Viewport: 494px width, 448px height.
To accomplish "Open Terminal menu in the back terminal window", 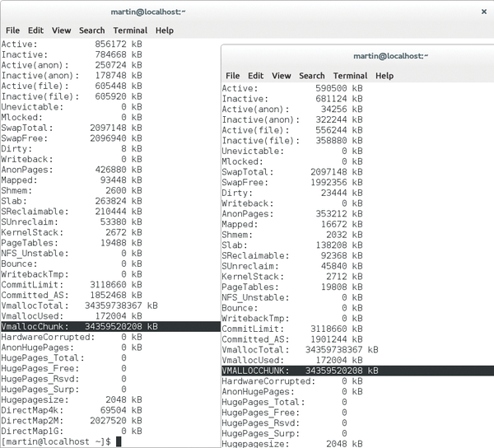I will click(130, 30).
